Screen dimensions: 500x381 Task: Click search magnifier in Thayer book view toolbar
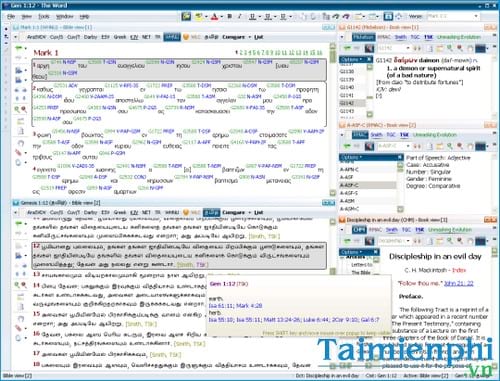pyautogui.click(x=450, y=48)
